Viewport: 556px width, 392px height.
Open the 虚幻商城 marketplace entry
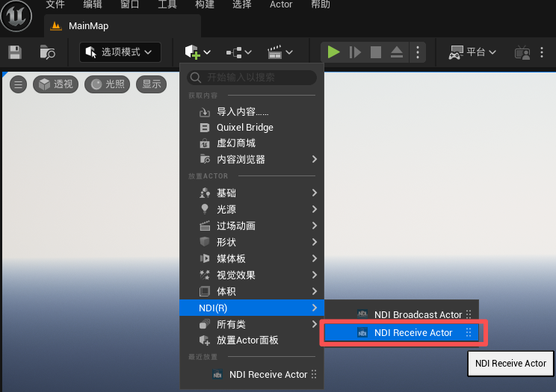[x=252, y=143]
